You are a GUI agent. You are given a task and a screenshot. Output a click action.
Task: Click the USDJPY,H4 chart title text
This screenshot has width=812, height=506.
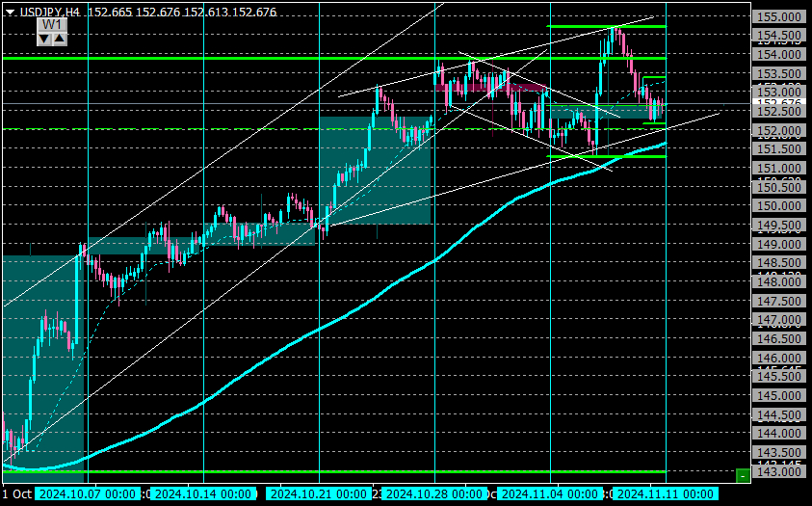[50, 12]
